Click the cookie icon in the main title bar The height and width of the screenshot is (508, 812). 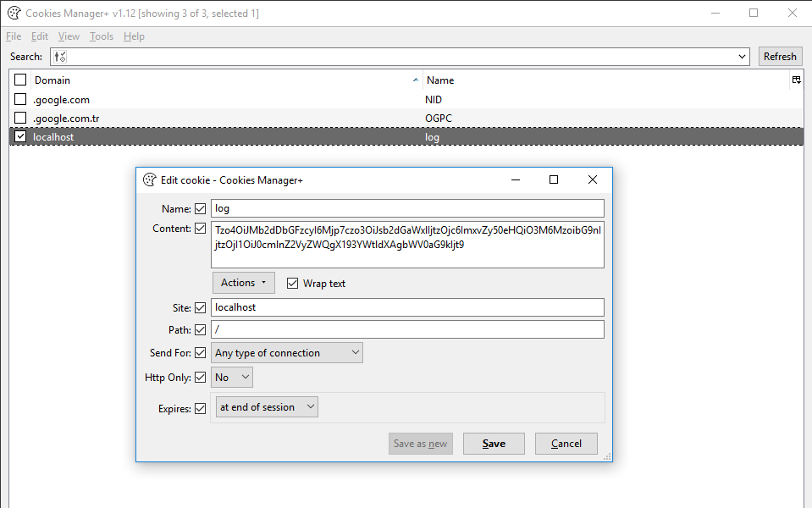(14, 13)
